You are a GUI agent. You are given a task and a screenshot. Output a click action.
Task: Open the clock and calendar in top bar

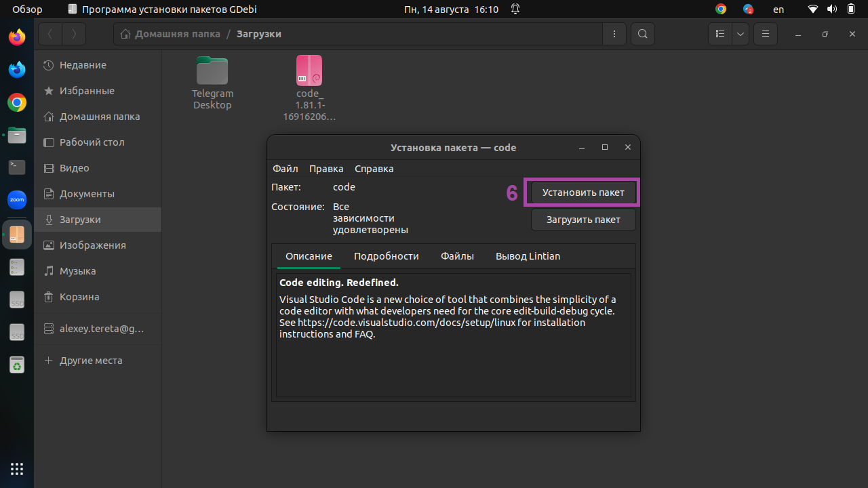pos(451,9)
